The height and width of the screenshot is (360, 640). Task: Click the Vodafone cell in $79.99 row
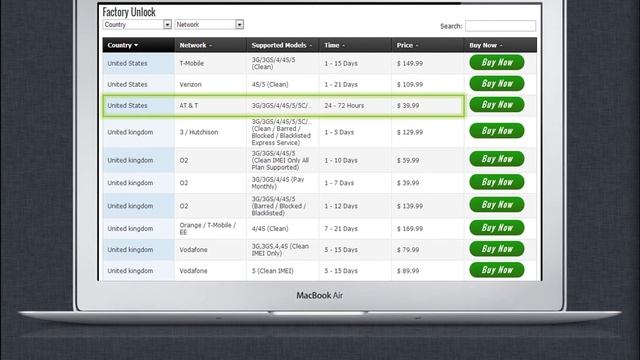(x=211, y=250)
